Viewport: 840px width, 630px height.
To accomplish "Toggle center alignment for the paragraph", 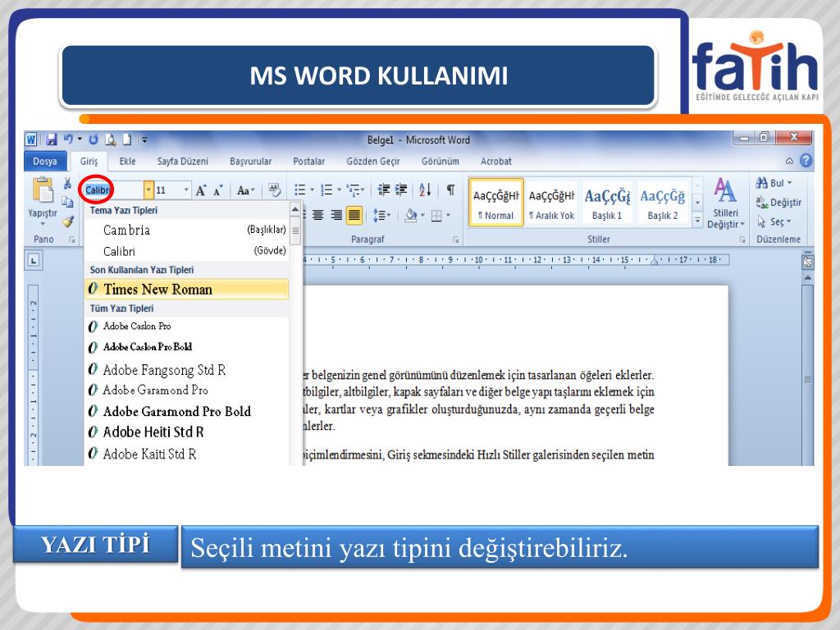I will (x=318, y=216).
